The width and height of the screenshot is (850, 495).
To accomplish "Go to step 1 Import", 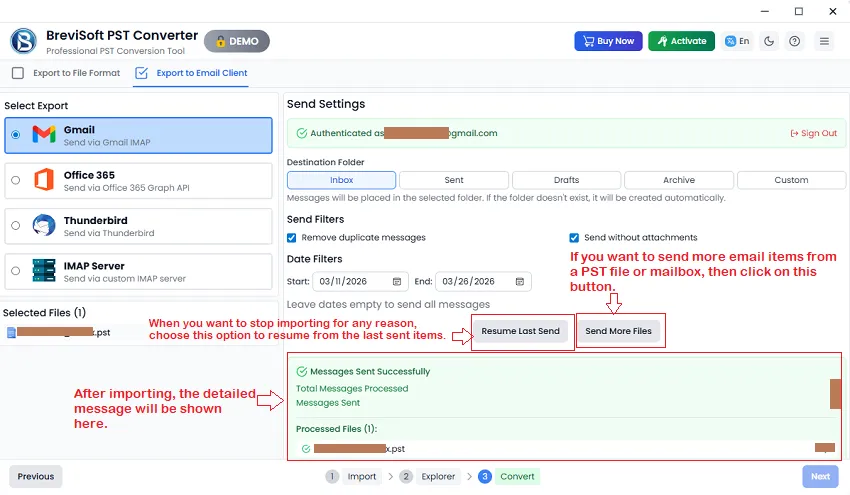I will [x=352, y=477].
